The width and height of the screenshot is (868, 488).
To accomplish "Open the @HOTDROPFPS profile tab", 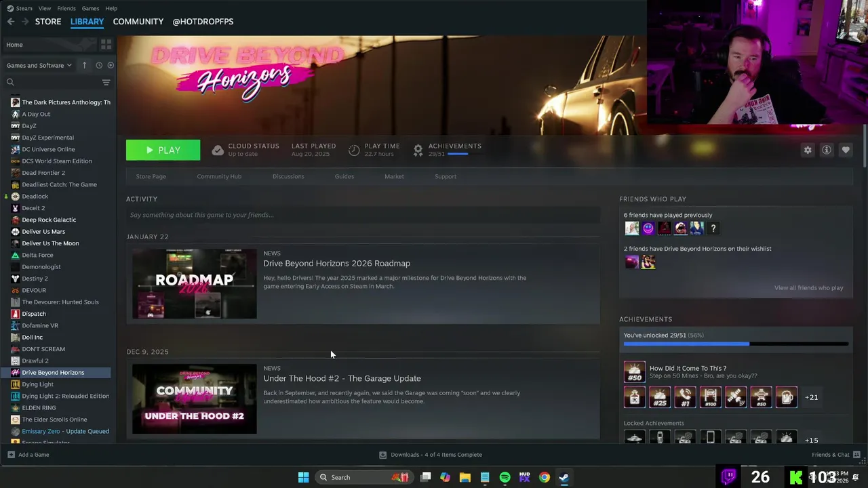I will [203, 22].
